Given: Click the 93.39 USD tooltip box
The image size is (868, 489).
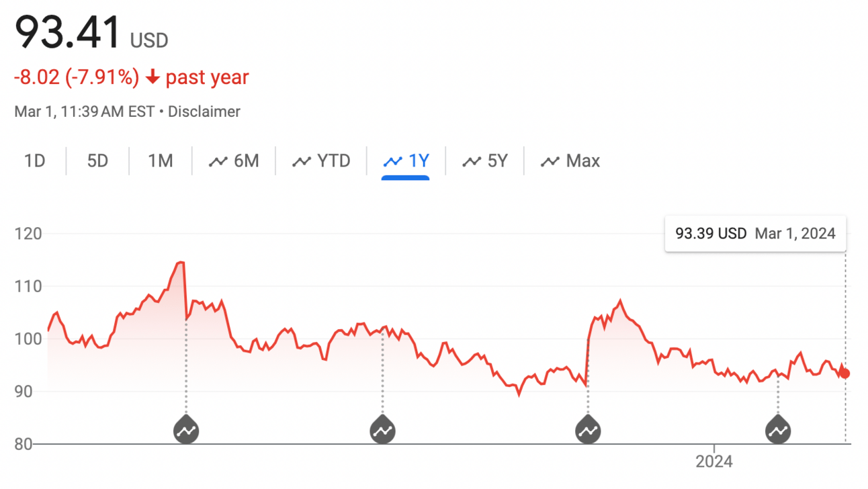Looking at the screenshot, I should [x=755, y=234].
